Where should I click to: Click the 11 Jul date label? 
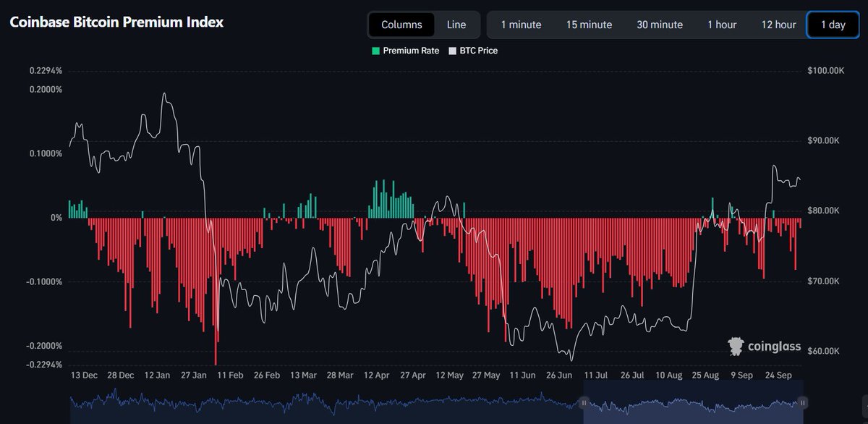[596, 376]
